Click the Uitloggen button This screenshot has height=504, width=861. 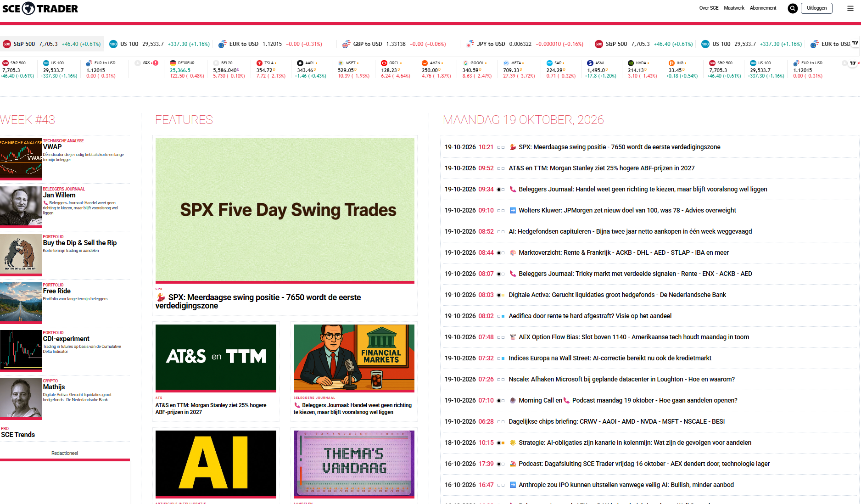[x=816, y=8]
